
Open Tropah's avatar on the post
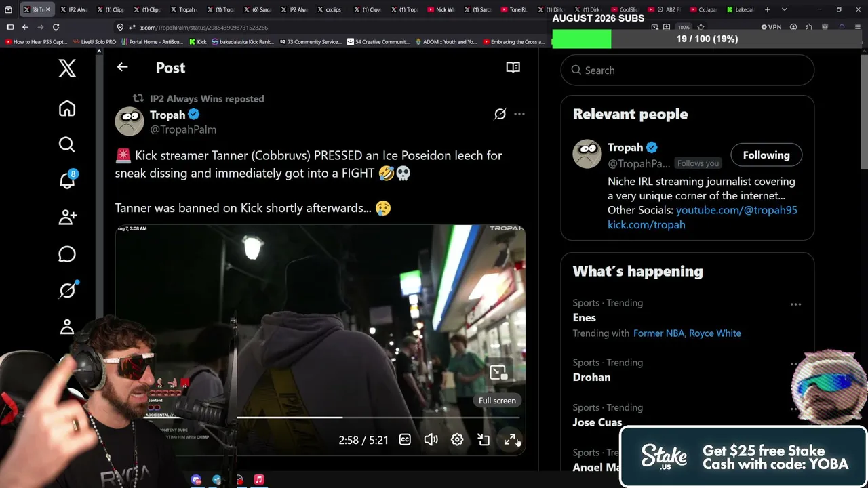tap(130, 121)
